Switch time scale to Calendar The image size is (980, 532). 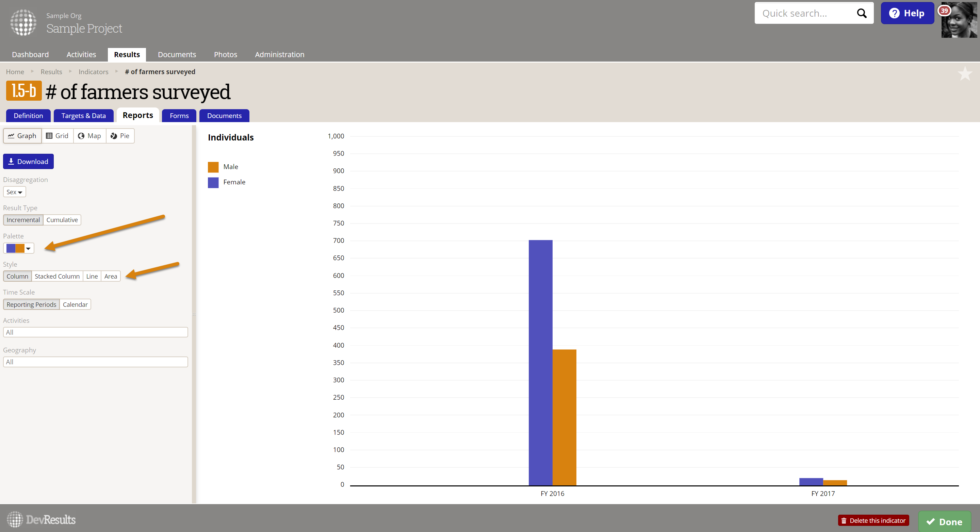point(75,304)
